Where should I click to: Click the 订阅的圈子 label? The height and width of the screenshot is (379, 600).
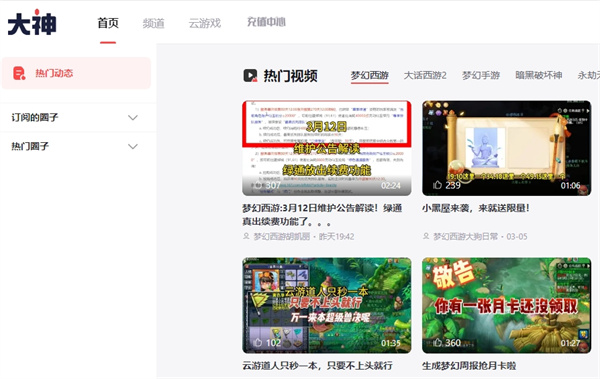click(x=35, y=117)
